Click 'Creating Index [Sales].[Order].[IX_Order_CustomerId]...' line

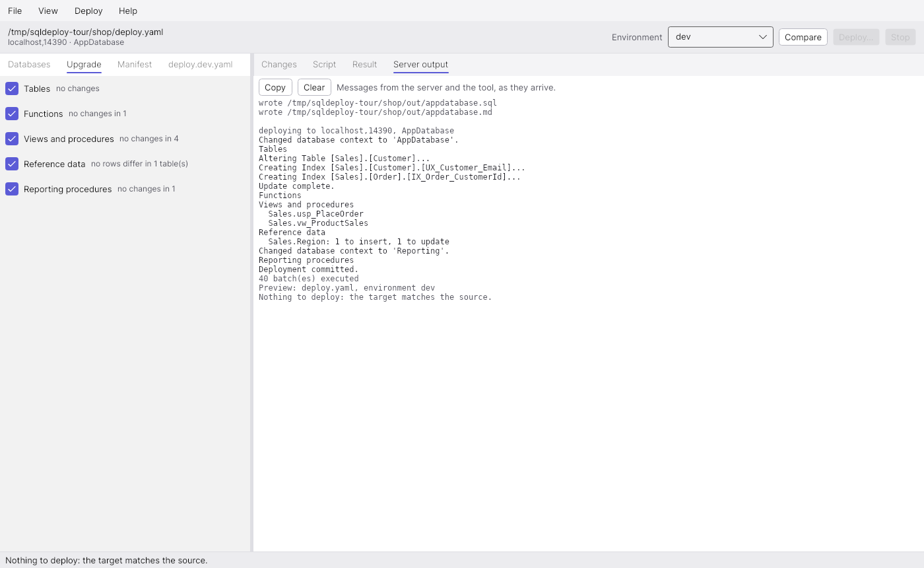[x=389, y=177]
